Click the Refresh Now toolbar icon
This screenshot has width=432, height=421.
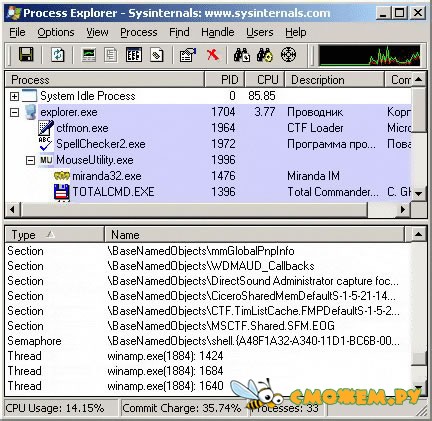[x=57, y=54]
